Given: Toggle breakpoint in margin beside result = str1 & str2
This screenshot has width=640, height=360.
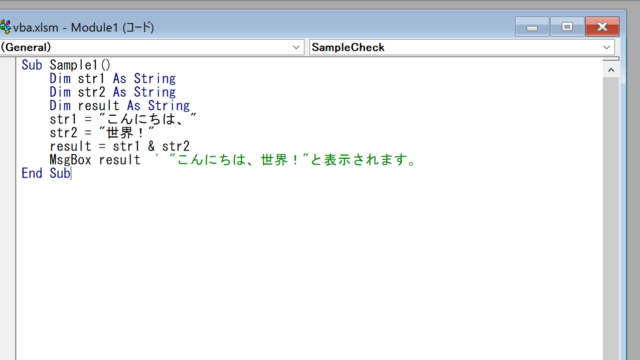Looking at the screenshot, I should pyautogui.click(x=8, y=146).
